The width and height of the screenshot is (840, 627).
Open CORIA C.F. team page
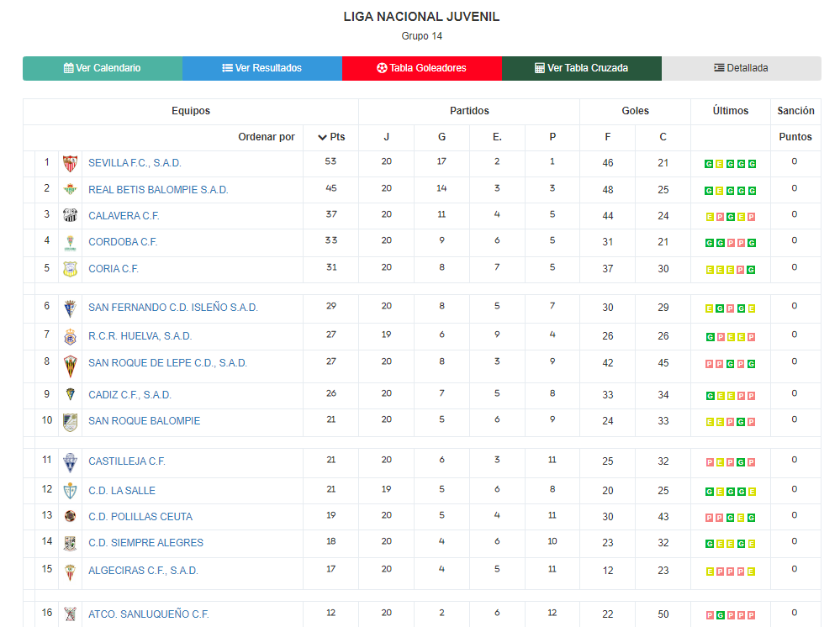(114, 269)
